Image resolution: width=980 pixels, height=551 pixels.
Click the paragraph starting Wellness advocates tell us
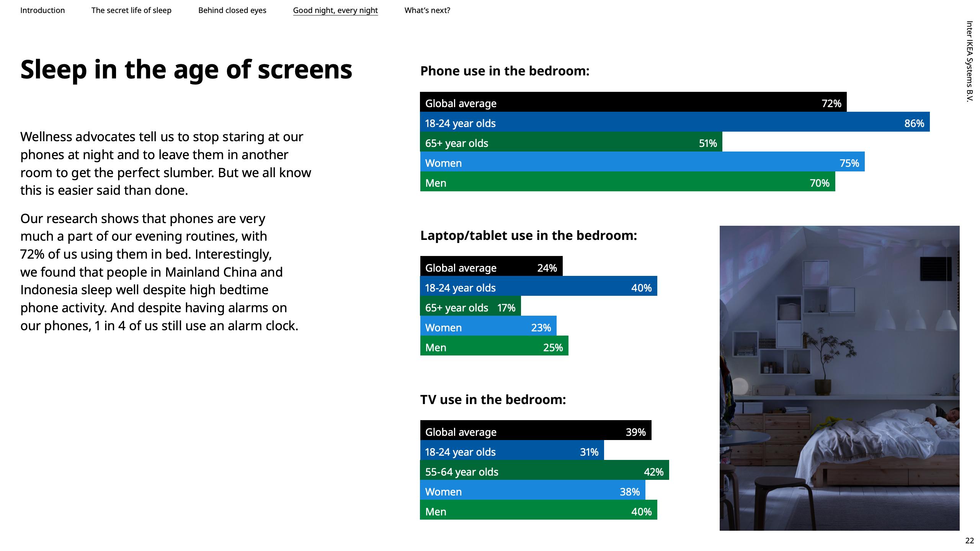[166, 163]
